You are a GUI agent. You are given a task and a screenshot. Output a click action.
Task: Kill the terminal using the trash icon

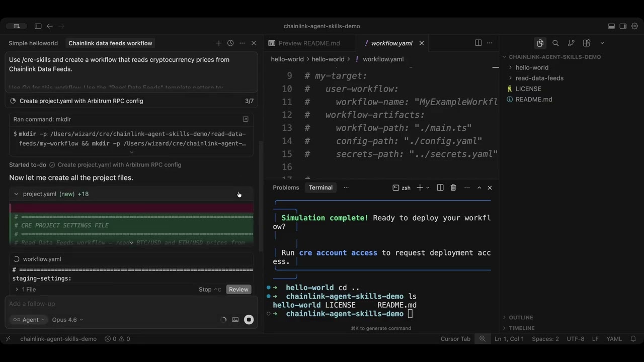453,187
